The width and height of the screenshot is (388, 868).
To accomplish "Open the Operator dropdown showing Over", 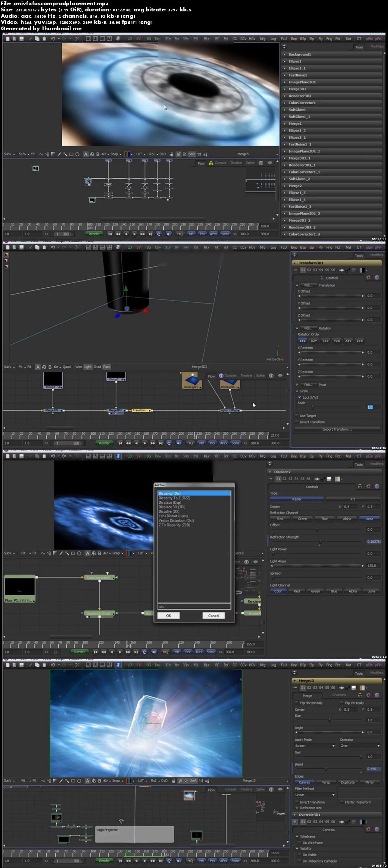I will tap(360, 746).
